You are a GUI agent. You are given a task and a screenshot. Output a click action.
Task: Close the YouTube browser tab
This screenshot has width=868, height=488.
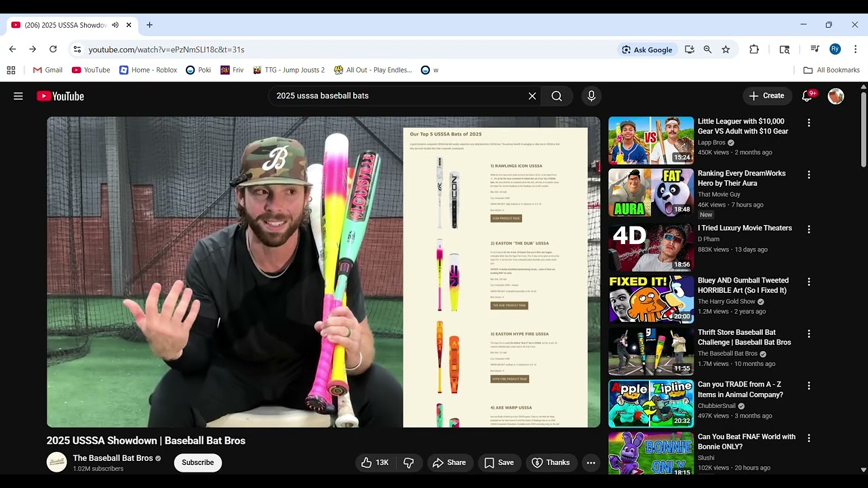coord(129,25)
